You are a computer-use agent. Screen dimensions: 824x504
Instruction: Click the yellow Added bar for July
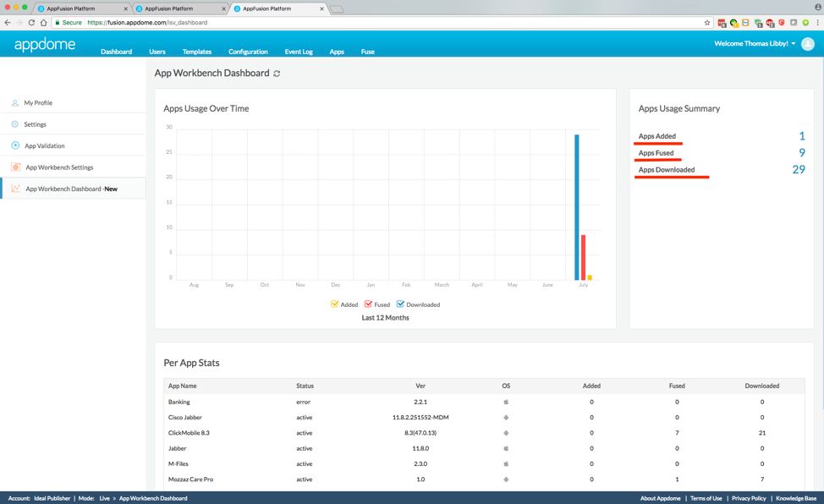(590, 277)
